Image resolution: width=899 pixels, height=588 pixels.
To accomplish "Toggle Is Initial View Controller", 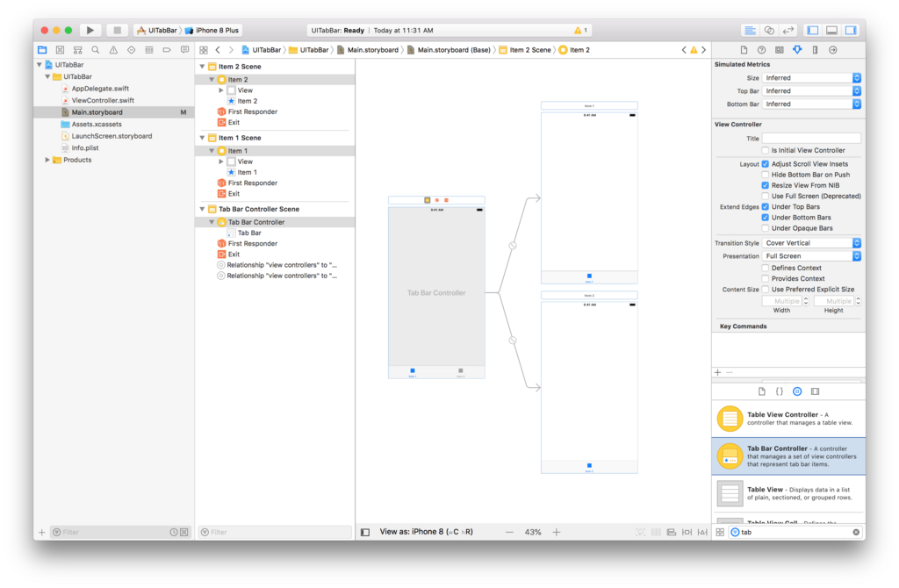I will point(766,150).
